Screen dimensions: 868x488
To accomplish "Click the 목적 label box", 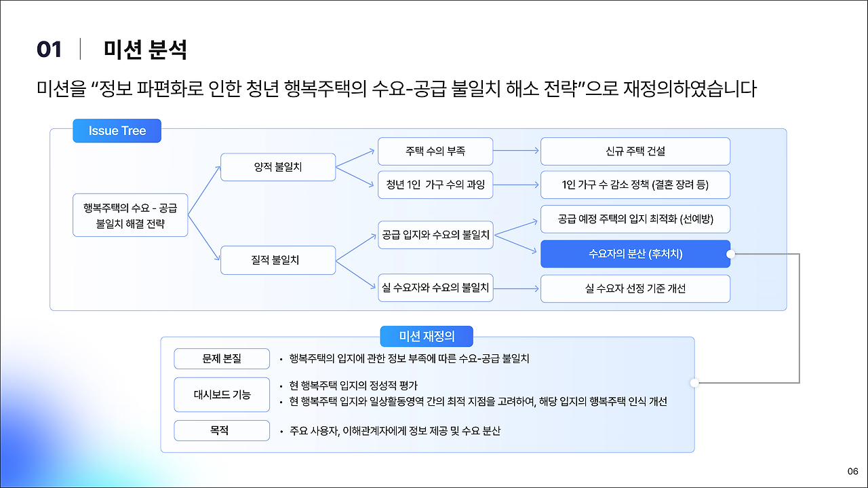I will click(222, 430).
